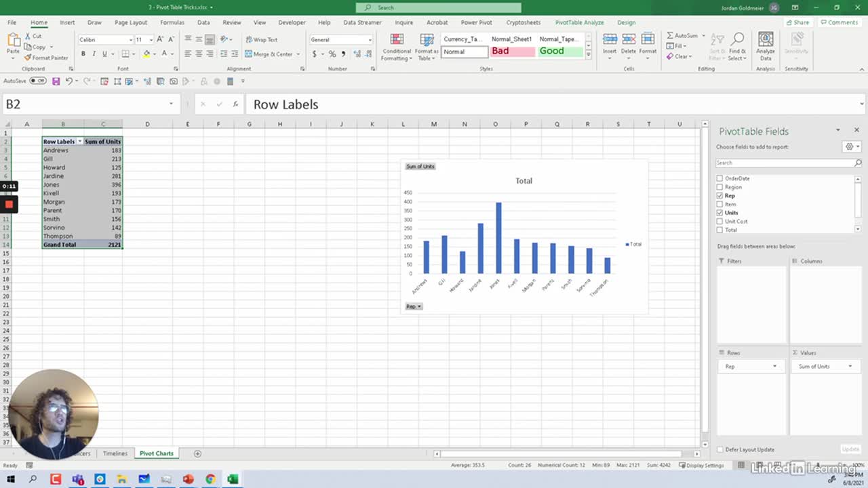Save workbook using quick access icon
The image size is (868, 488).
click(x=56, y=81)
